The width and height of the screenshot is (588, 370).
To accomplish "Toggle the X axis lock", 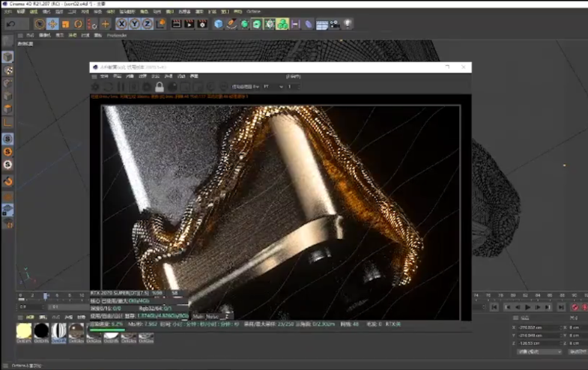I will 121,24.
